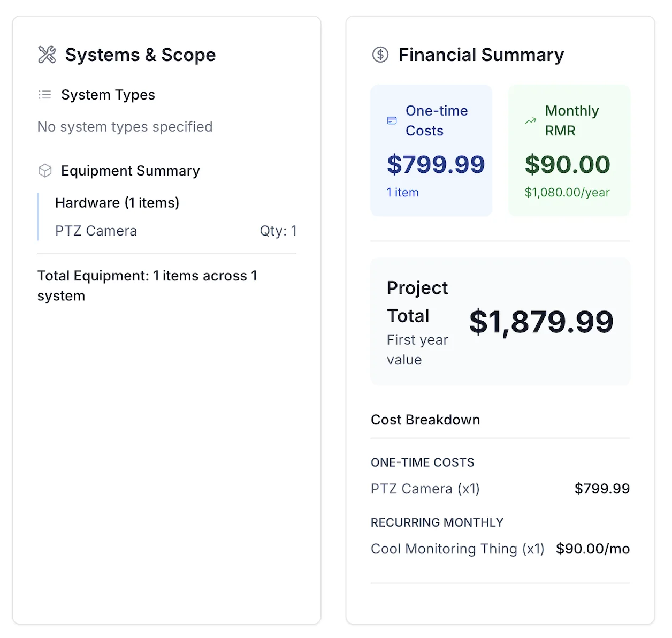Image resolution: width=672 pixels, height=638 pixels.
Task: Click the Cool Monitoring Thing entry
Action: click(457, 549)
